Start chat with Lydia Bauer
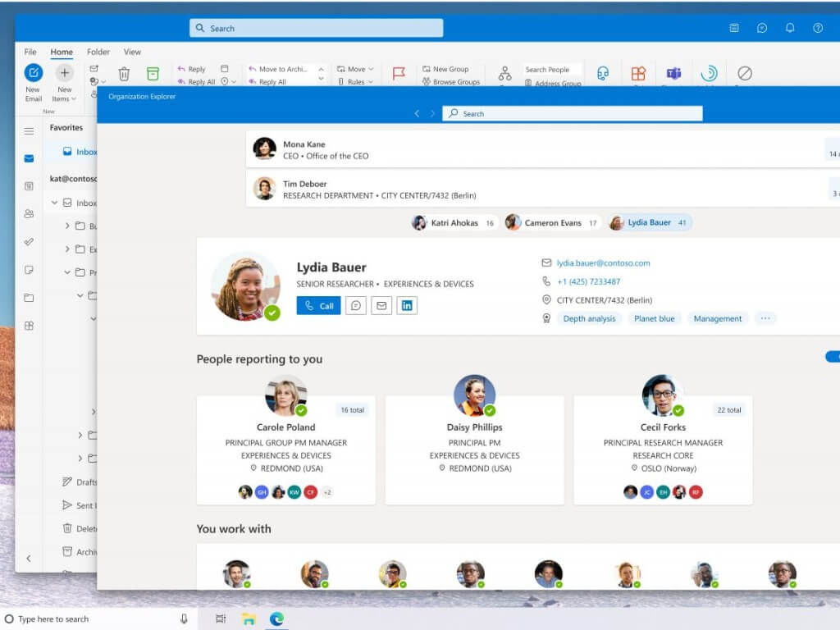Image resolution: width=840 pixels, height=630 pixels. click(x=355, y=306)
